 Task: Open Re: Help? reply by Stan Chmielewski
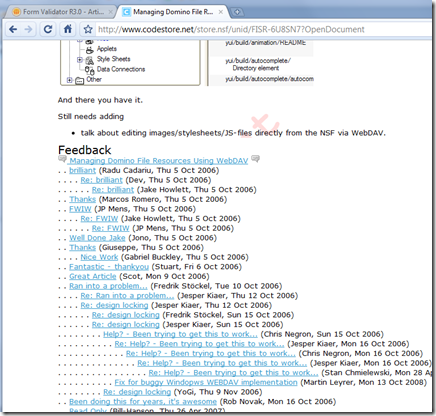[233, 373]
